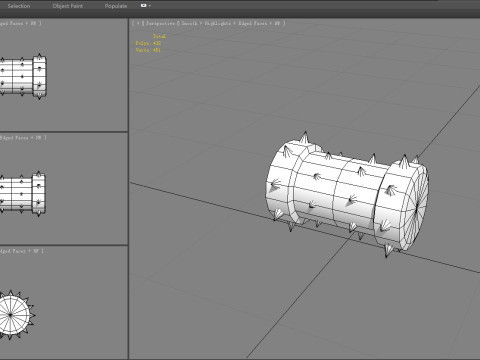Switch to the Populate ribbon tab
The image size is (480, 360).
[x=116, y=6]
